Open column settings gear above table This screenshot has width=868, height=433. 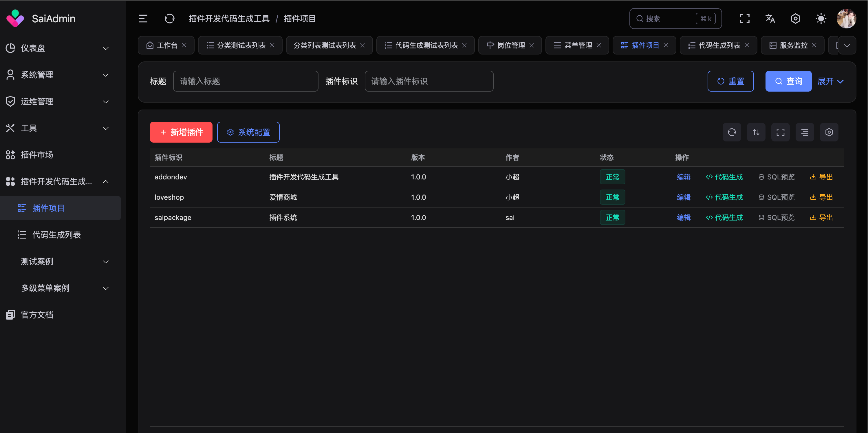(829, 132)
